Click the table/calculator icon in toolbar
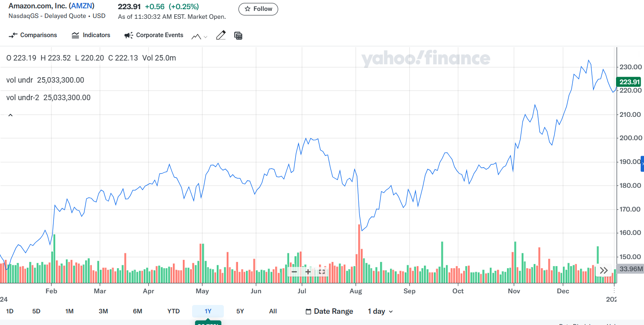This screenshot has width=644, height=325. point(238,36)
